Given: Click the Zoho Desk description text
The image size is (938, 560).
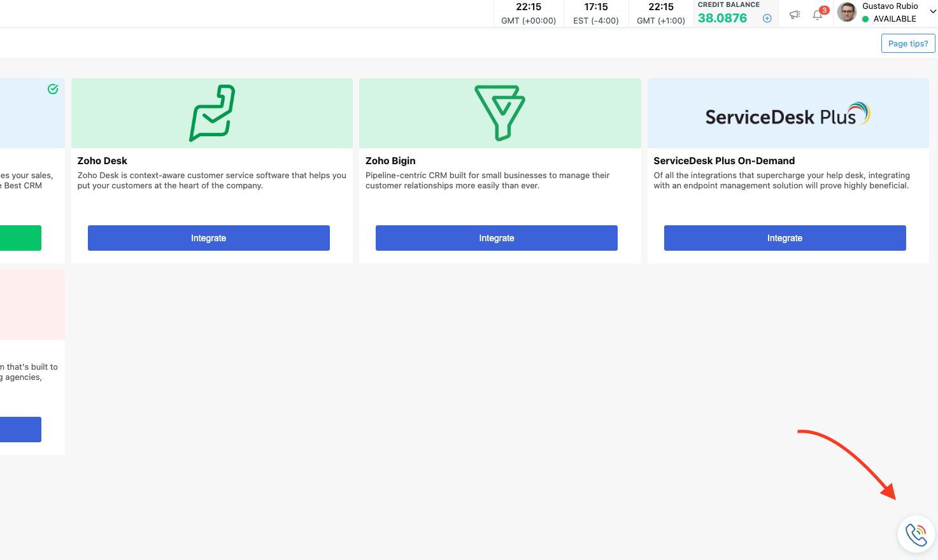Looking at the screenshot, I should 212,181.
